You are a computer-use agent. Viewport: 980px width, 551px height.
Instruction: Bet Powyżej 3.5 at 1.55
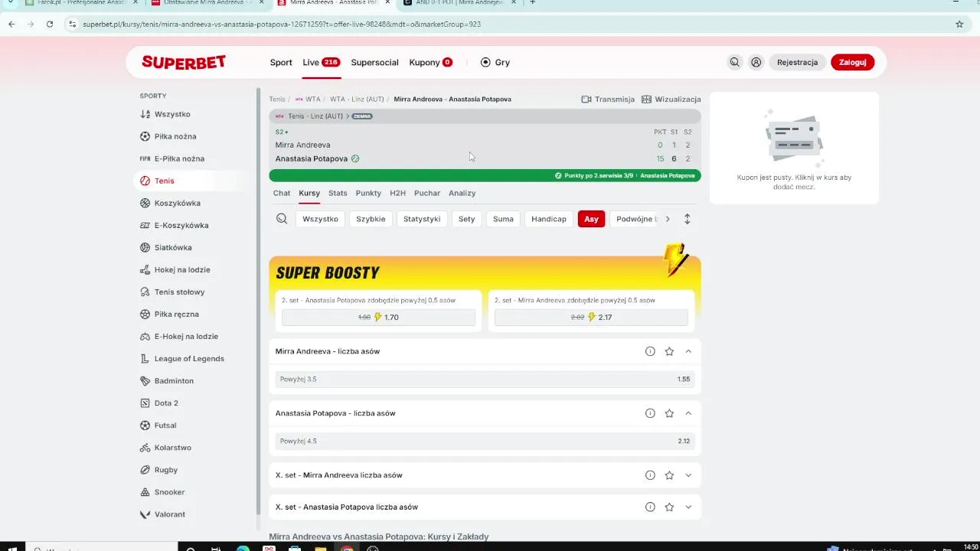[x=485, y=379]
